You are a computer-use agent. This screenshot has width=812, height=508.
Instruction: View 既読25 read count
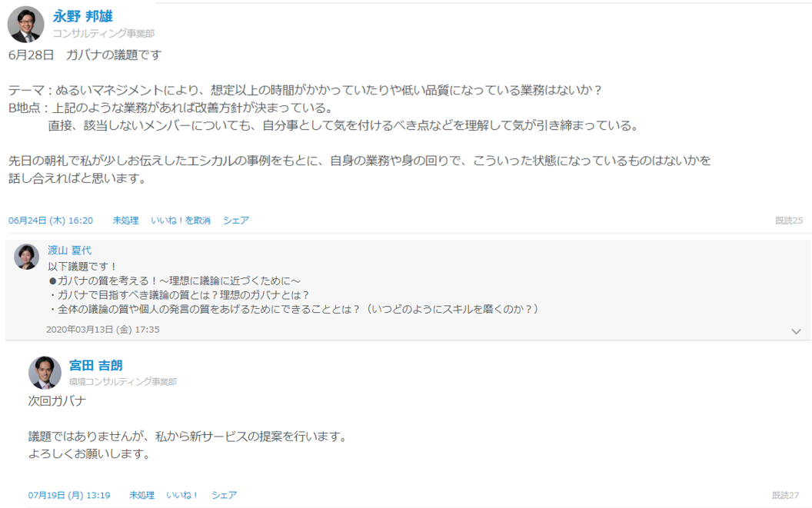789,221
